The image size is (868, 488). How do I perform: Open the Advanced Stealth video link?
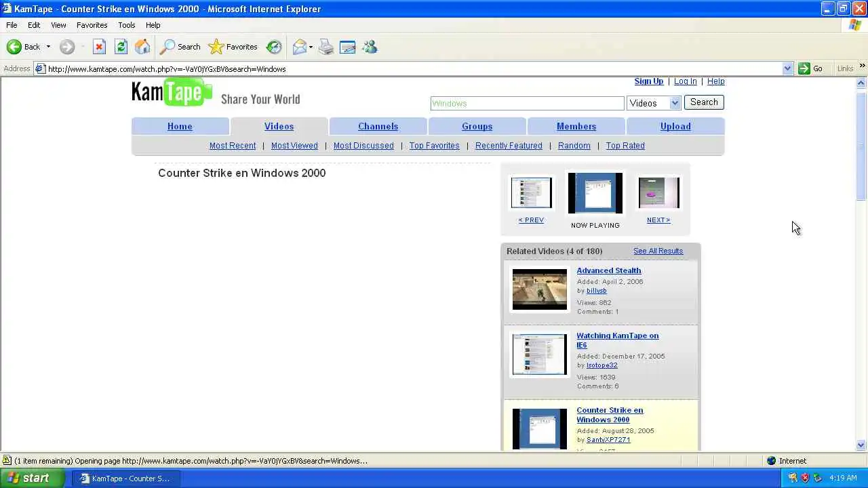[x=609, y=270]
